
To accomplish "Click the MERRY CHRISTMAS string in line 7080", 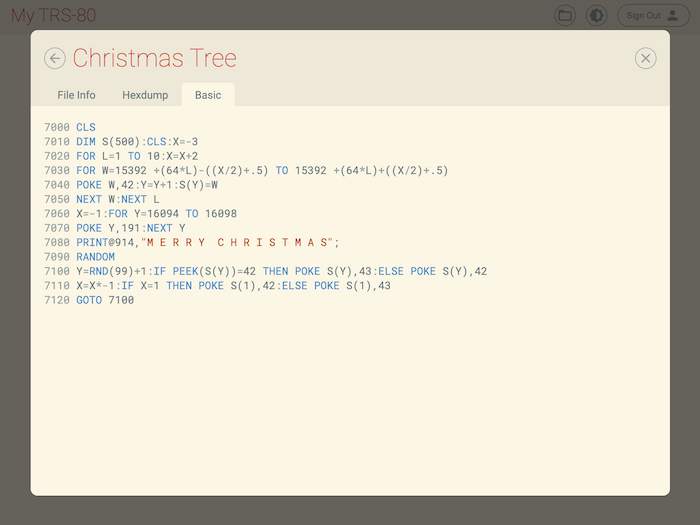I will (x=237, y=242).
